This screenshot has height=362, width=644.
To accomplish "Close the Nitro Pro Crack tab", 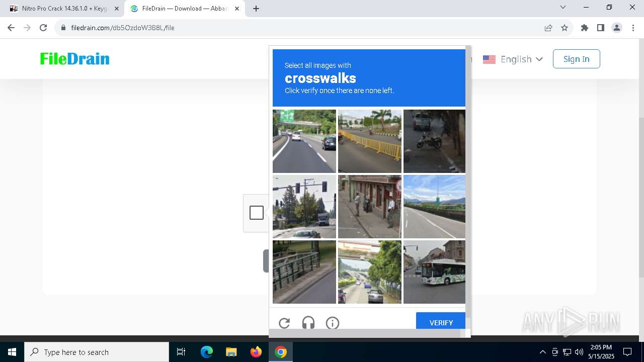I will tap(117, 9).
